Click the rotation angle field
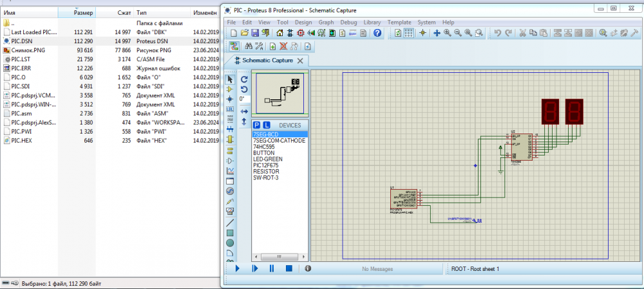This screenshot has width=644, height=289. pos(245,99)
